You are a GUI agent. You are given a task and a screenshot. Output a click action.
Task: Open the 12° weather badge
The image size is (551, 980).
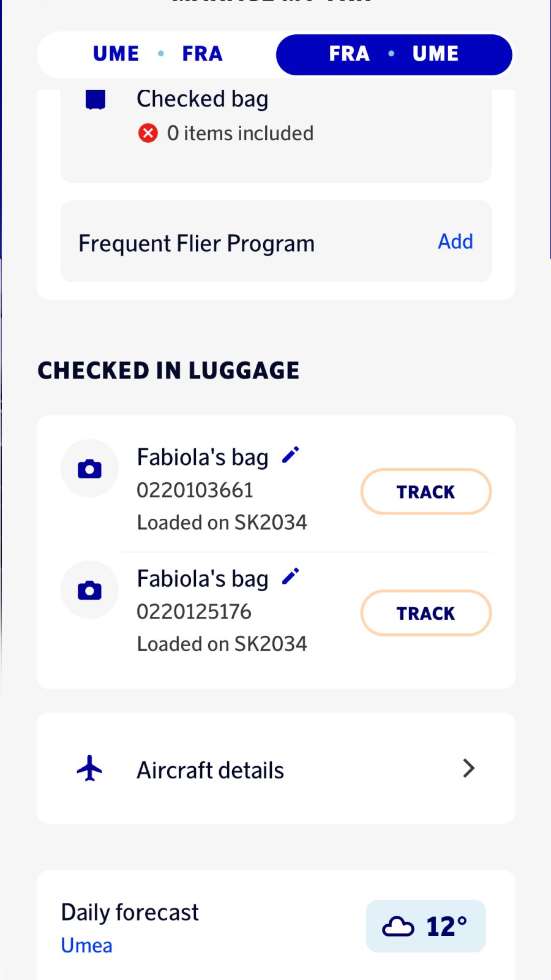(426, 926)
